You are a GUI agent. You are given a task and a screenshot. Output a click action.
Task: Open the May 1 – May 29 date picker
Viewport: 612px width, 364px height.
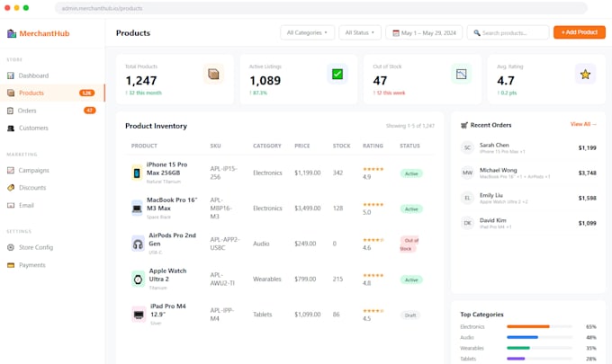pos(424,32)
